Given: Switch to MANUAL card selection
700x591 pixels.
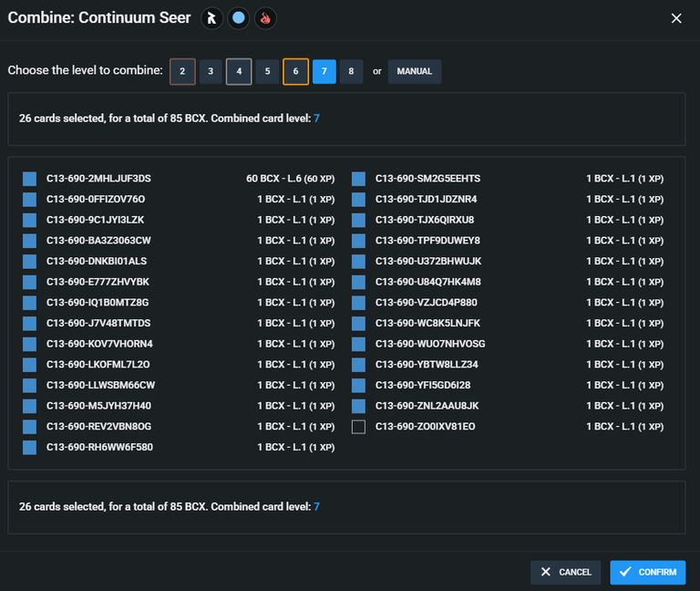Looking at the screenshot, I should (x=415, y=71).
